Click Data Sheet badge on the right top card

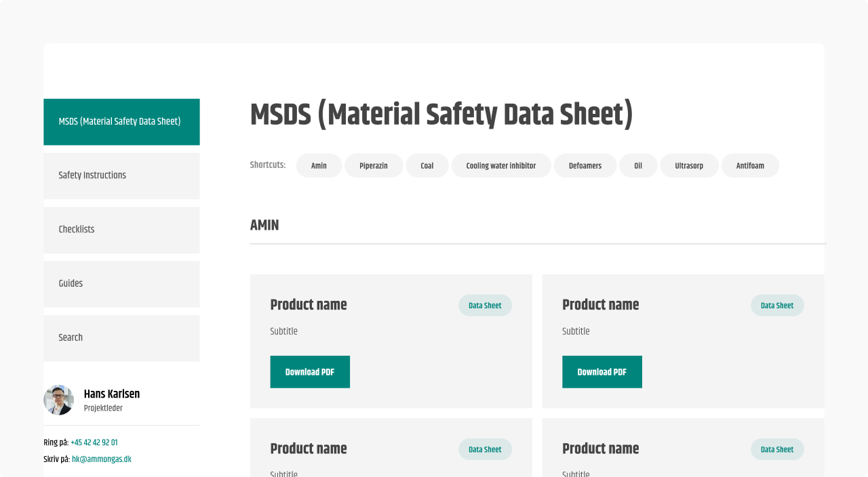click(x=777, y=306)
